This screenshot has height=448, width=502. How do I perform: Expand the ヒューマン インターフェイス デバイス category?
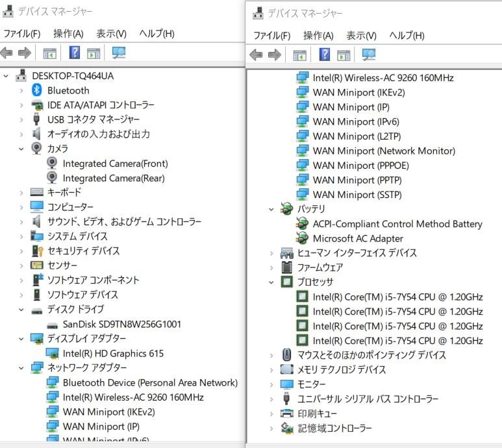[271, 253]
